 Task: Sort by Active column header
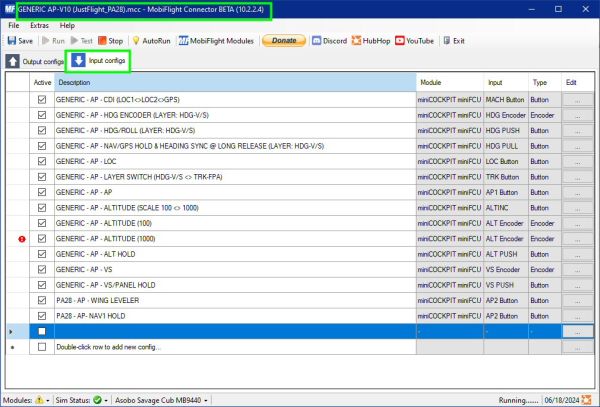42,82
